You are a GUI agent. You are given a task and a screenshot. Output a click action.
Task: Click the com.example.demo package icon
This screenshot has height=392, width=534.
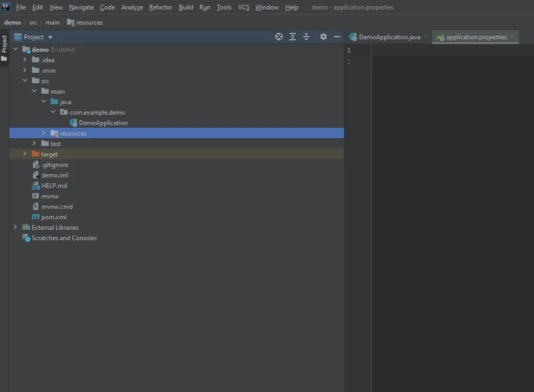point(64,112)
